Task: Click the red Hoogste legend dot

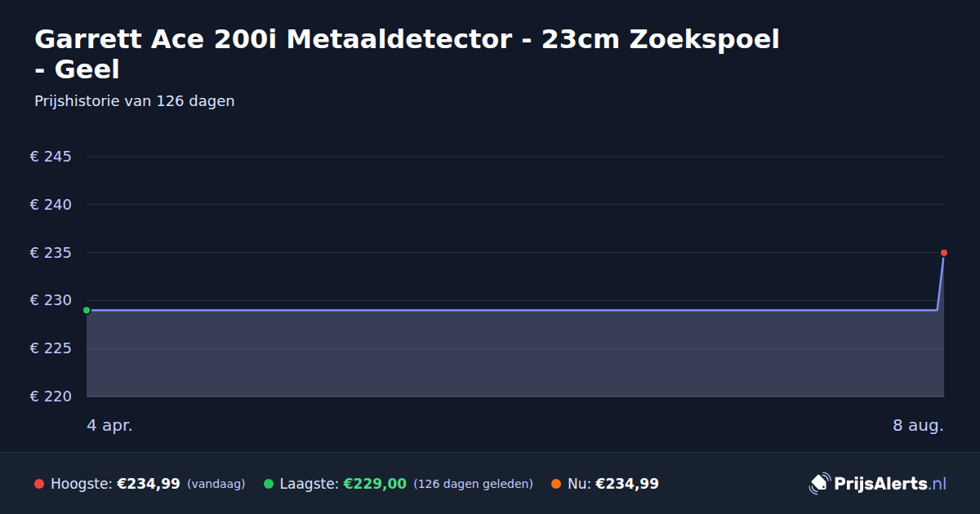Action: [39, 484]
